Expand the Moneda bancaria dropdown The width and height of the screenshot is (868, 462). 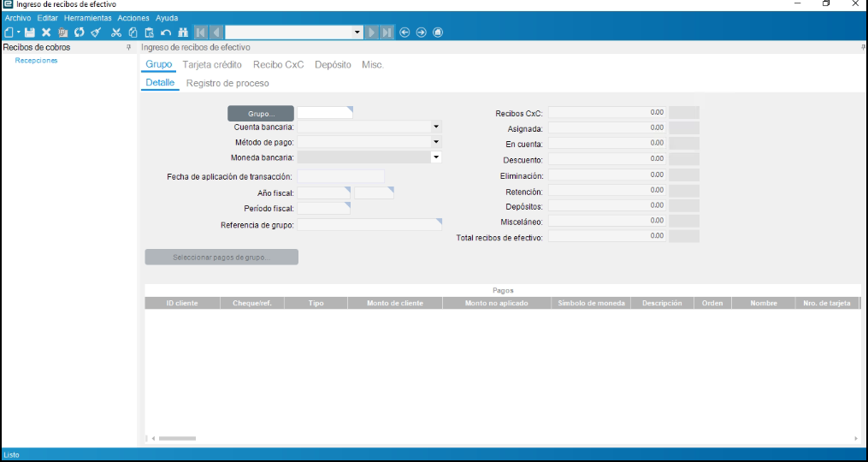[x=436, y=157]
